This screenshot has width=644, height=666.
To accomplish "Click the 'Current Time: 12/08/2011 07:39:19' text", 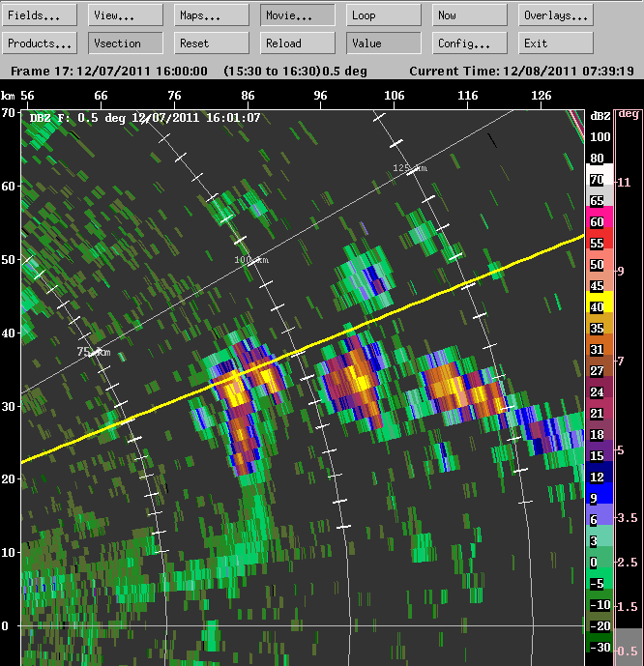I will click(521, 71).
